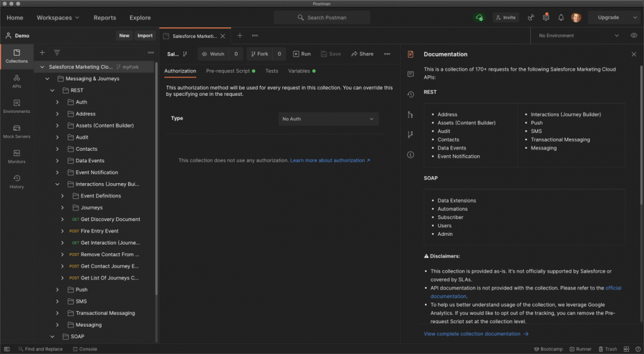Toggle the two-pane layout icon in status bar
The image size is (644, 354).
pos(626,349)
